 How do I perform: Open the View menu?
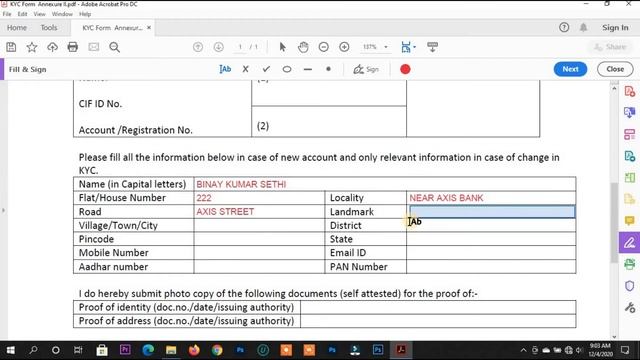click(40, 14)
